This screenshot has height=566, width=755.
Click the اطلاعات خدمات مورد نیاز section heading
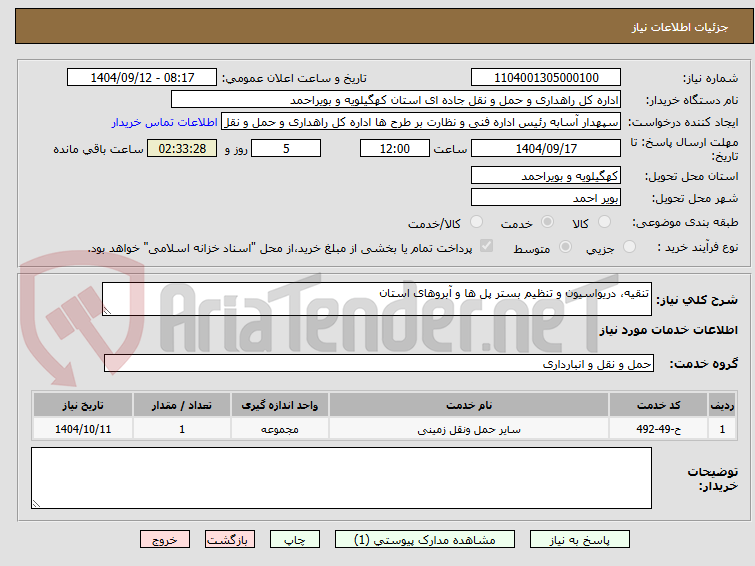[668, 330]
